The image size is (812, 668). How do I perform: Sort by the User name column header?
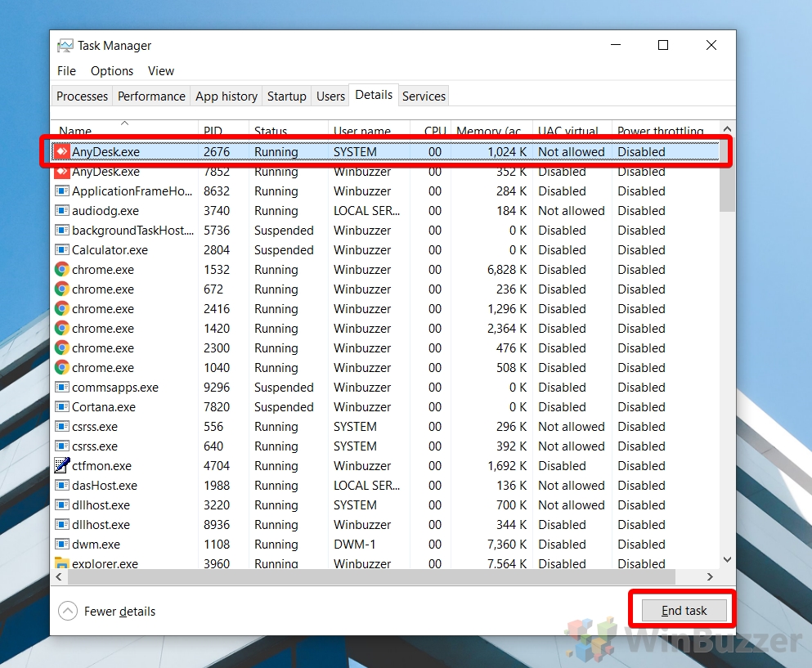pyautogui.click(x=370, y=129)
